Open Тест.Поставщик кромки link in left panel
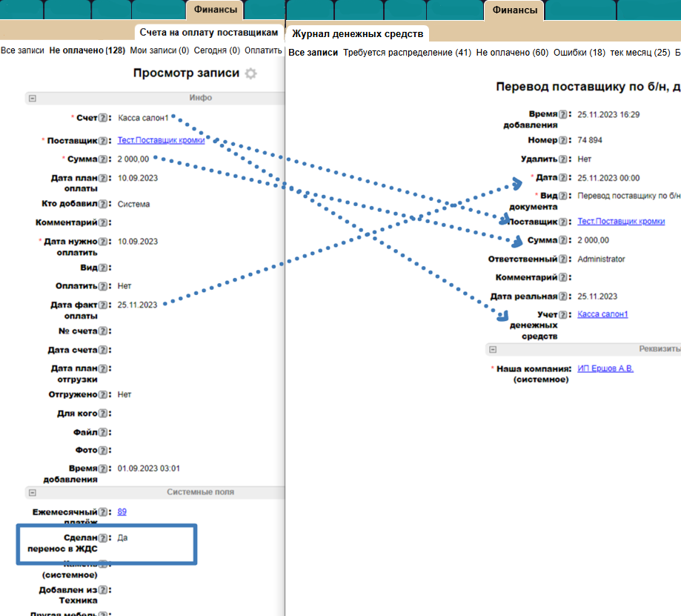Screen dimensions: 681x616 (x=161, y=140)
